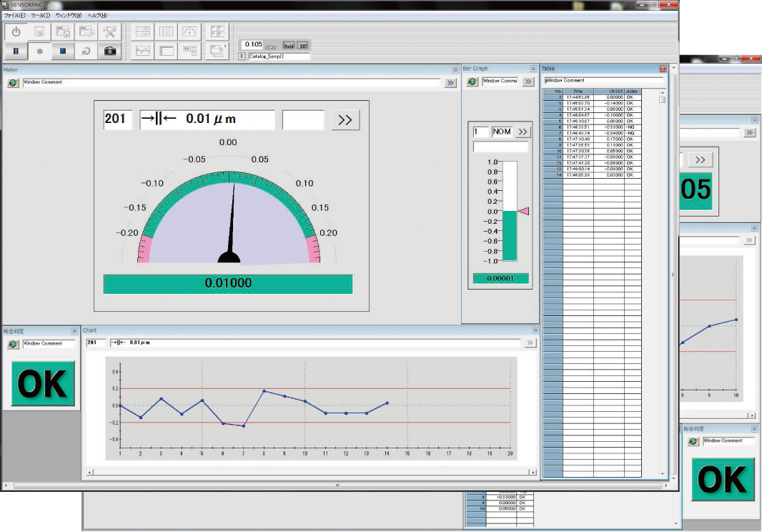Click the Catalog_Sampl2 file name field
Screen dimensions: 762x532
tap(279, 56)
